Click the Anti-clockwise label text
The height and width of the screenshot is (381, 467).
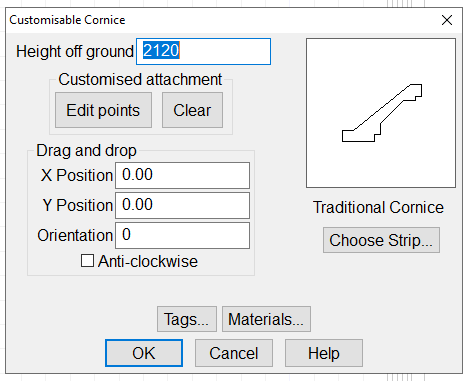point(148,261)
